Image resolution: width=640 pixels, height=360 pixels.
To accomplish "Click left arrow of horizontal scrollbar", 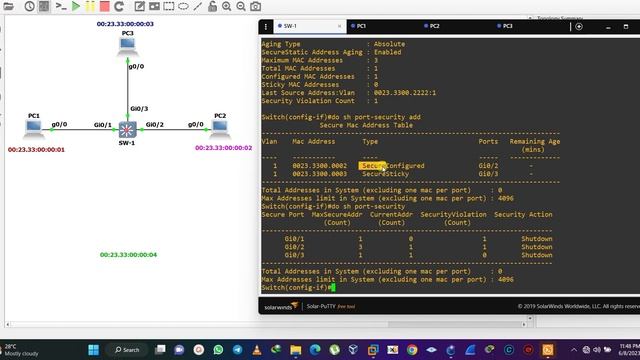I will click(7, 324).
